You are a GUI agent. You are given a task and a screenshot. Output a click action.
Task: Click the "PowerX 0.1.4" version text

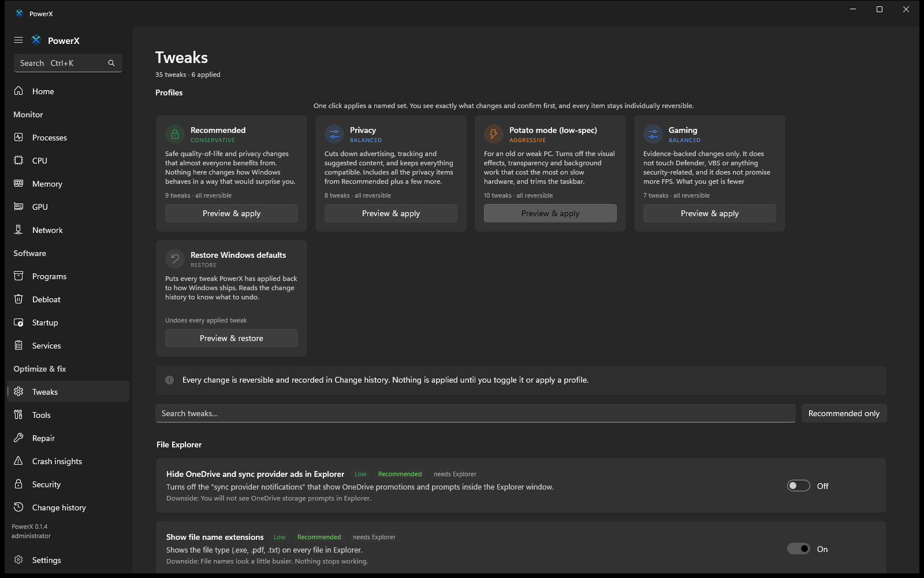point(29,527)
